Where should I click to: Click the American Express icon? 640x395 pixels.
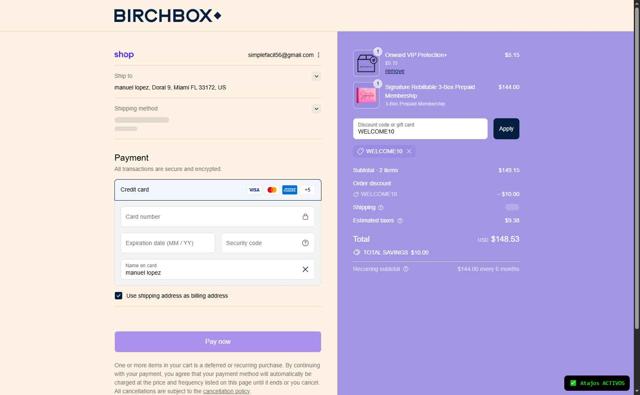pyautogui.click(x=289, y=190)
